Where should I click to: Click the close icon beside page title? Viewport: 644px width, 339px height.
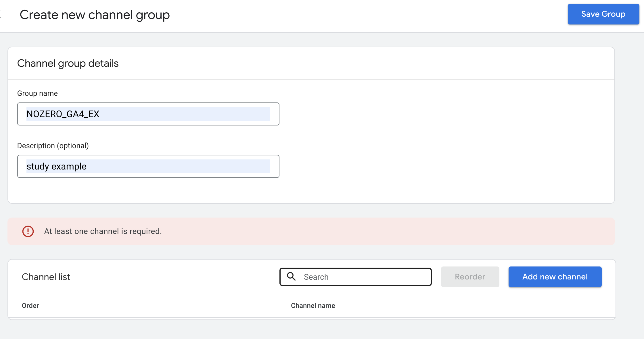tap(1, 14)
